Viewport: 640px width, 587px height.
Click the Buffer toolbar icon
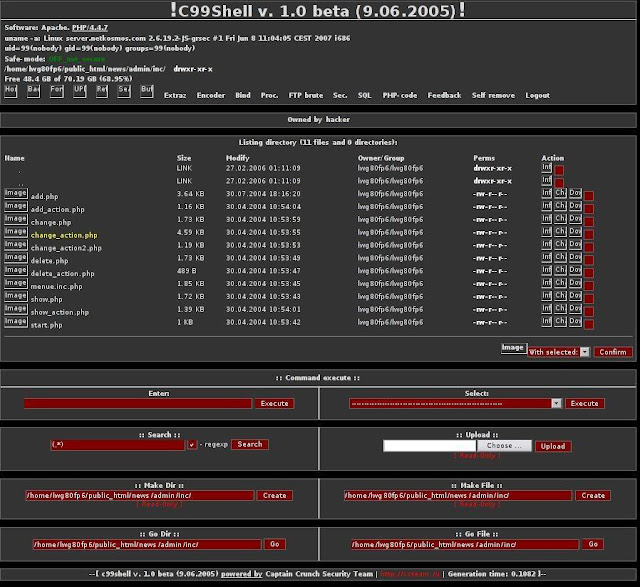(x=147, y=91)
